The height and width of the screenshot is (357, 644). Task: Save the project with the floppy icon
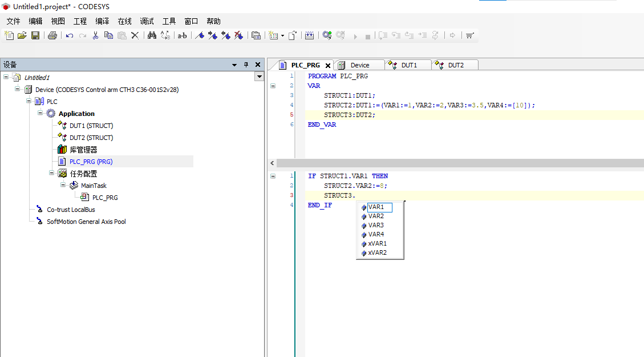coord(35,35)
